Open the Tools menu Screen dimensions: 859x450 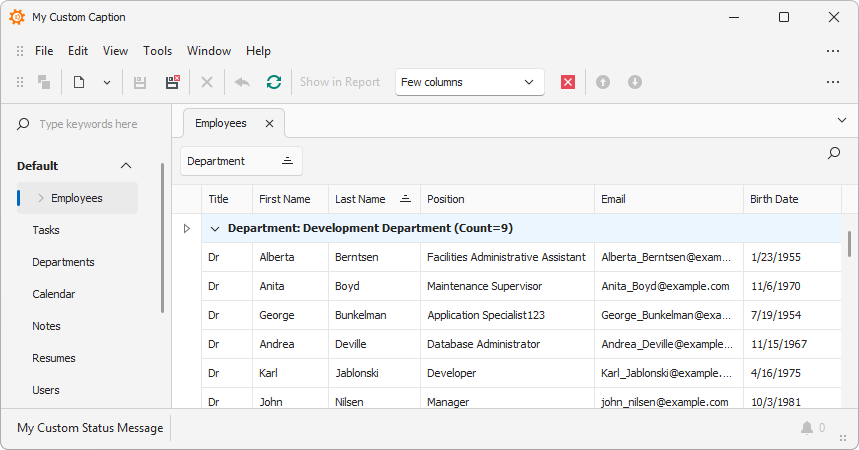pos(157,51)
